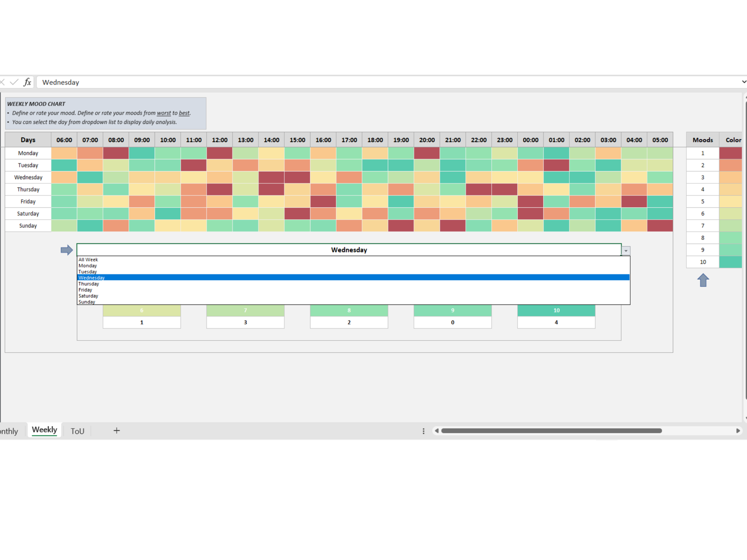747x560 pixels.
Task: Click the blue right arrow shape
Action: [x=67, y=250]
